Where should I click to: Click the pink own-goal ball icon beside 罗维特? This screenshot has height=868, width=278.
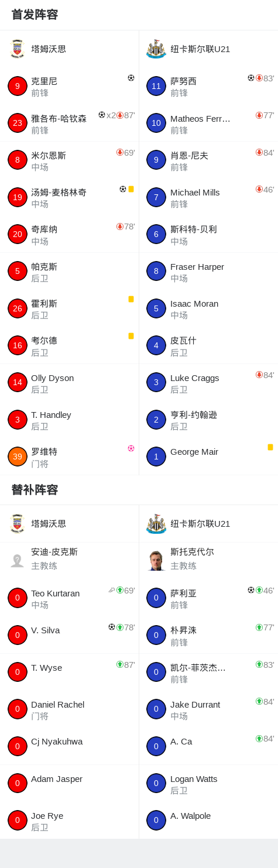131,448
